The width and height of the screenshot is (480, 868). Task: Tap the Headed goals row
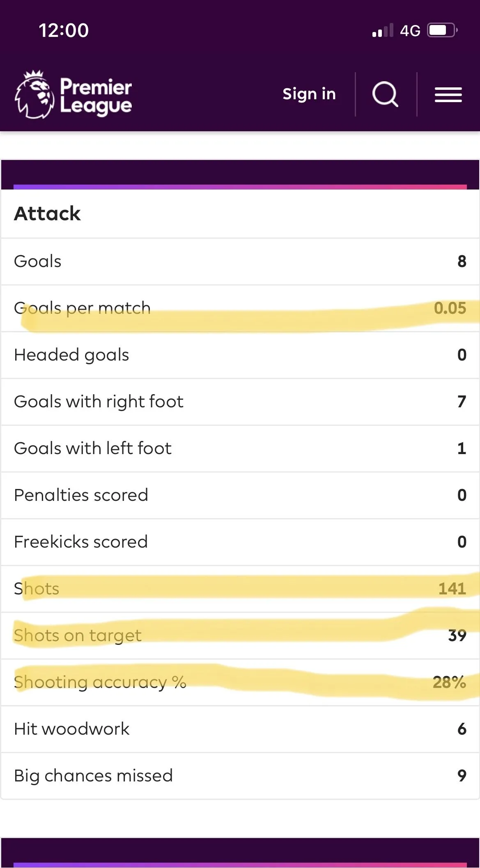pos(240,355)
